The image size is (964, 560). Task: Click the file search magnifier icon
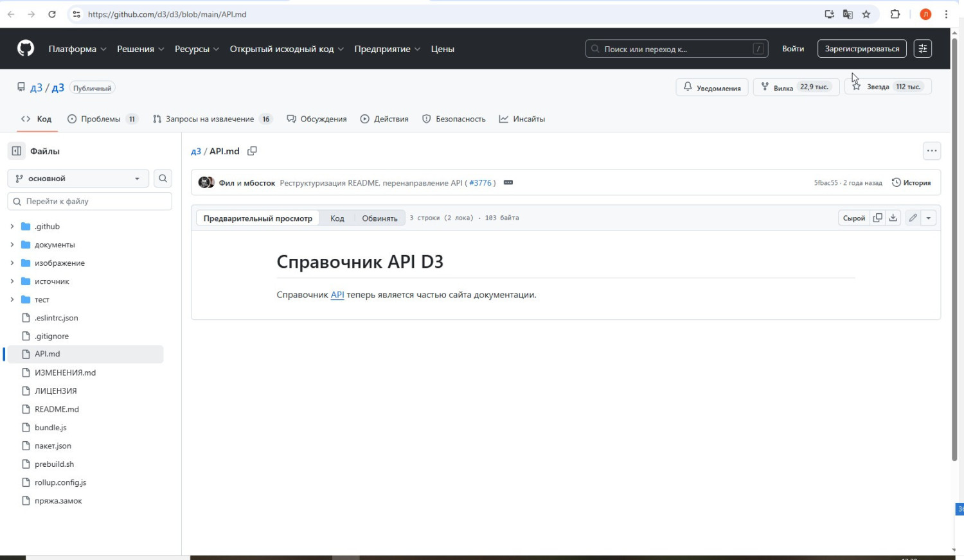(163, 179)
